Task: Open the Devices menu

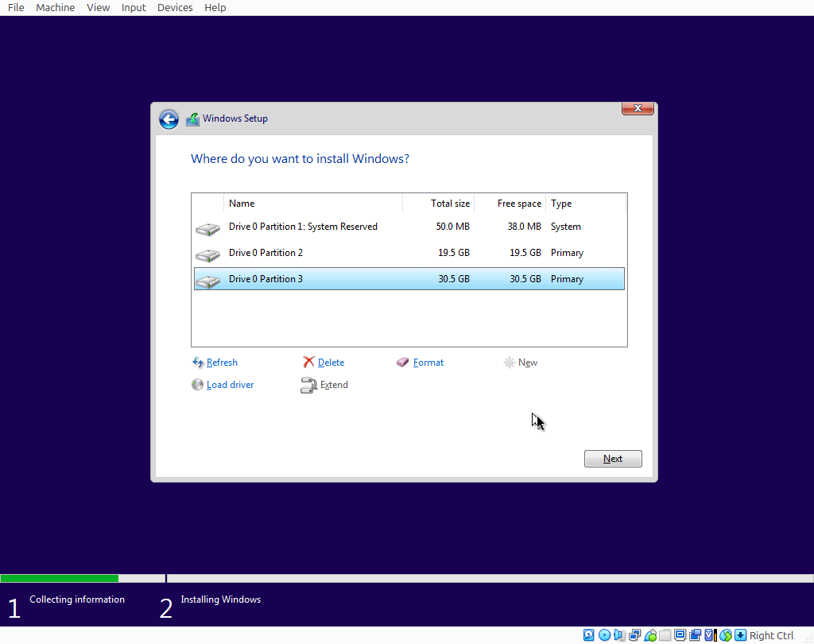Action: (175, 7)
